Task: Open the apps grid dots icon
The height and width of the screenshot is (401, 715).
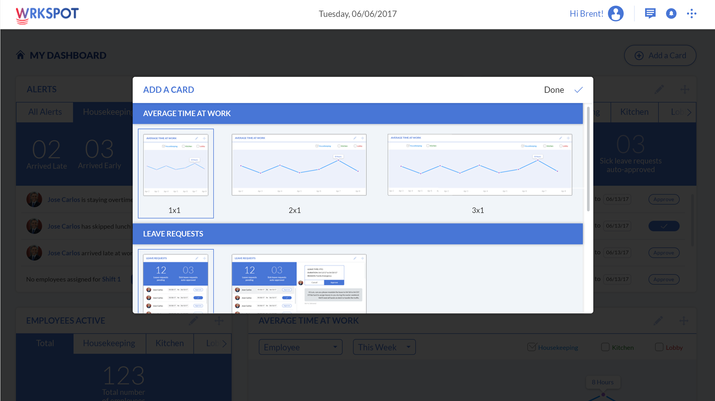Action: point(691,14)
